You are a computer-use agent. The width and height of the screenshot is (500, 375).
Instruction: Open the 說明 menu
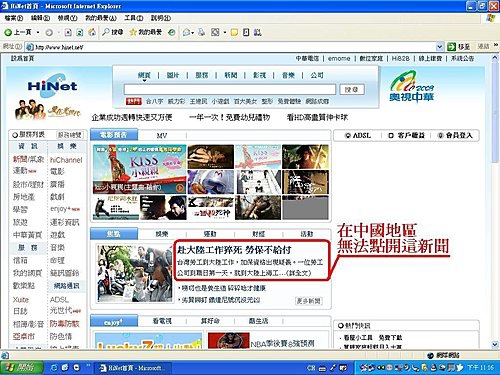coord(161,18)
